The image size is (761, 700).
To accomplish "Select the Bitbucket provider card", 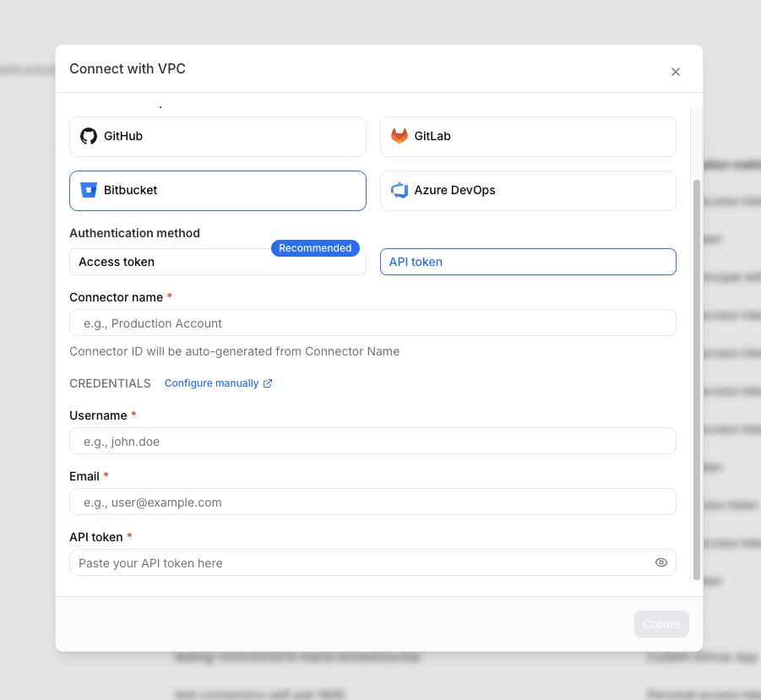I will click(x=217, y=191).
